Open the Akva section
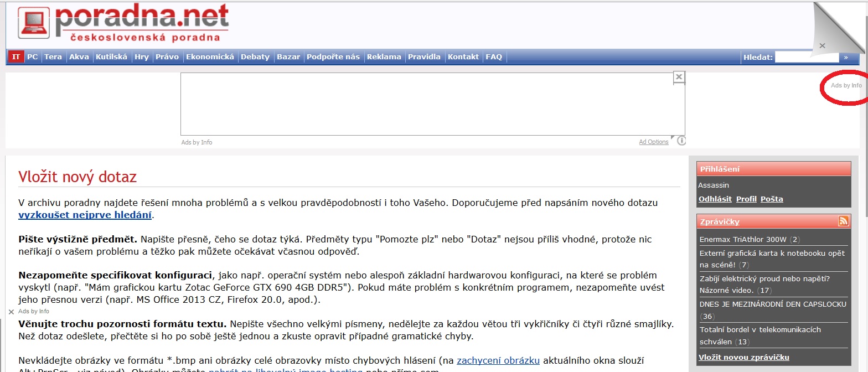868x372 pixels. pyautogui.click(x=79, y=56)
